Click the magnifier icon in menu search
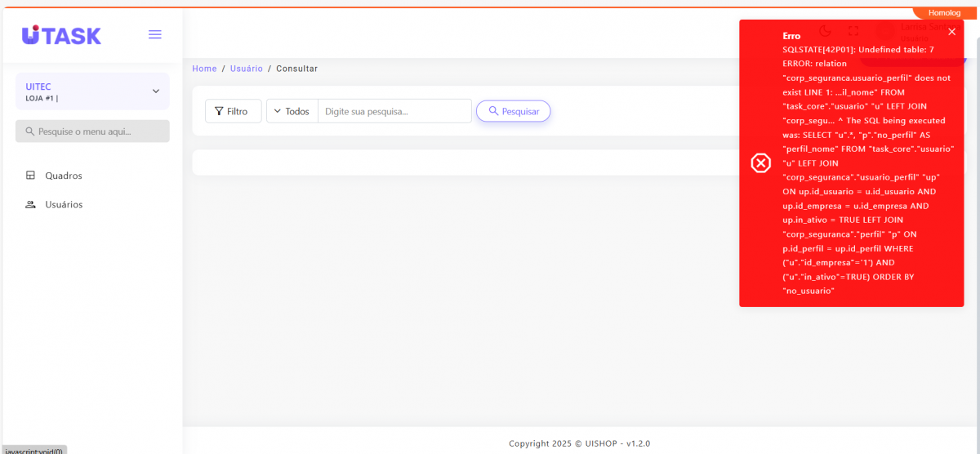Viewport: 980px width, 454px height. [x=30, y=131]
